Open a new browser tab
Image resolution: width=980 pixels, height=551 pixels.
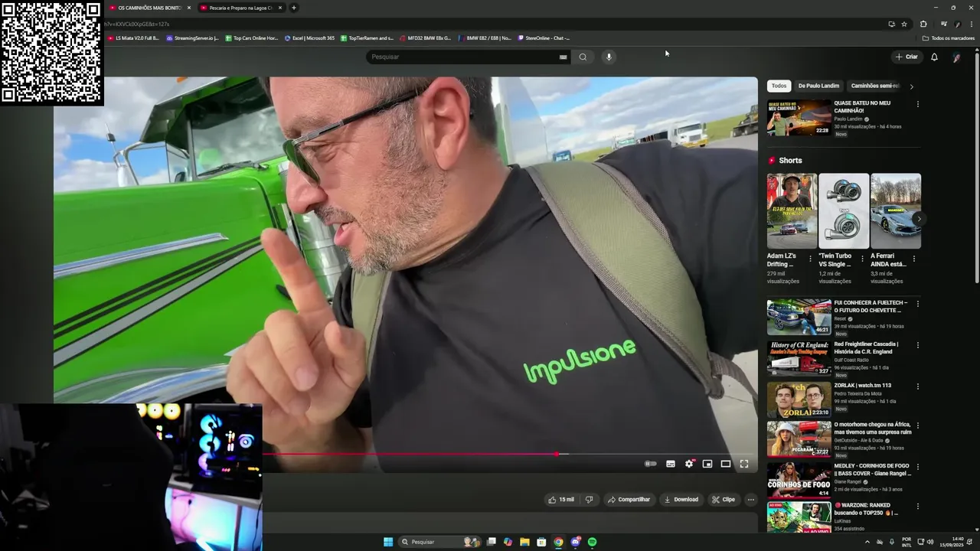(293, 8)
